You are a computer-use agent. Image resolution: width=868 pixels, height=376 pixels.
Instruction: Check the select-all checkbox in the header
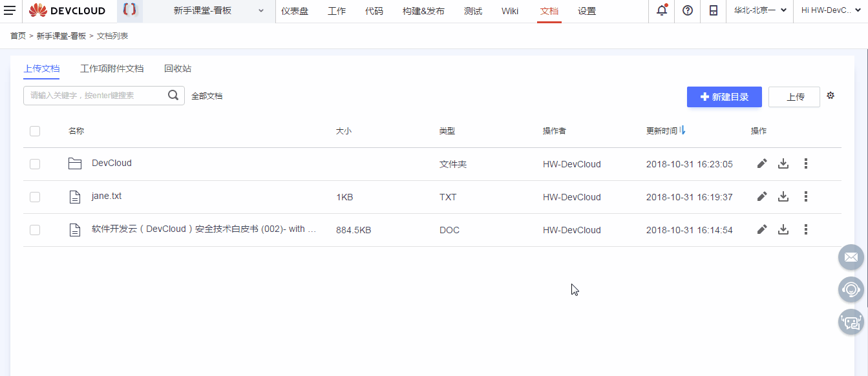coord(34,131)
